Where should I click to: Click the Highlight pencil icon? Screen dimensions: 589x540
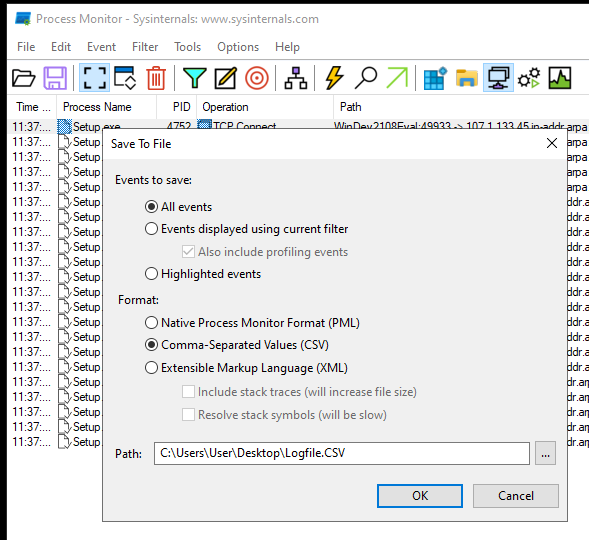(x=226, y=78)
